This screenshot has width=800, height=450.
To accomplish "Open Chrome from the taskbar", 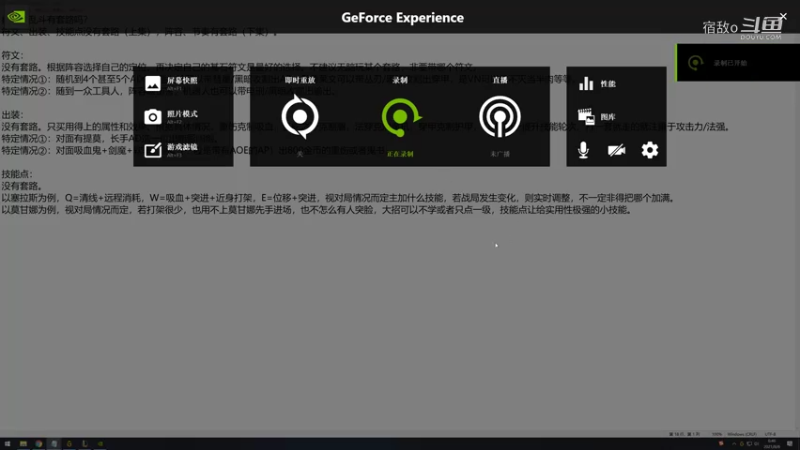I will [38, 444].
